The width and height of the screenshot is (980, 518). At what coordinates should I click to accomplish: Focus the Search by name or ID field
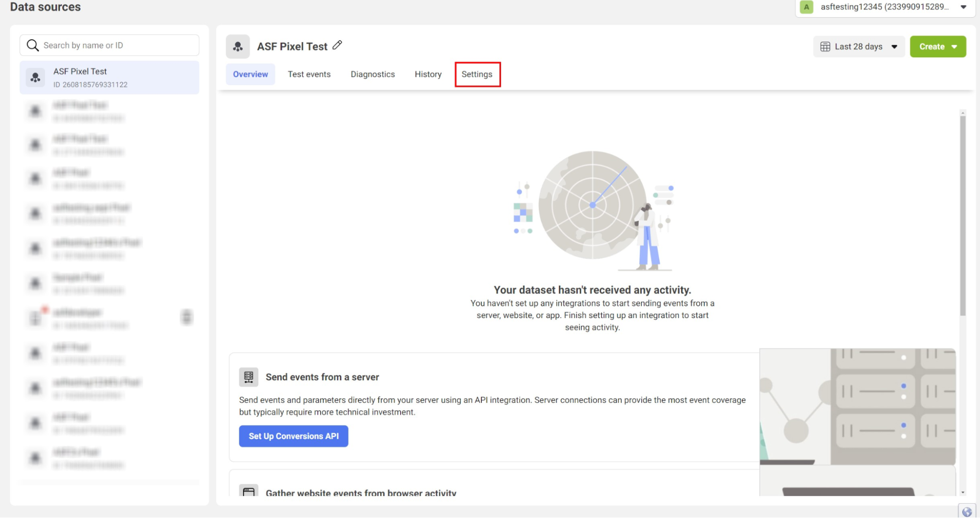[109, 45]
